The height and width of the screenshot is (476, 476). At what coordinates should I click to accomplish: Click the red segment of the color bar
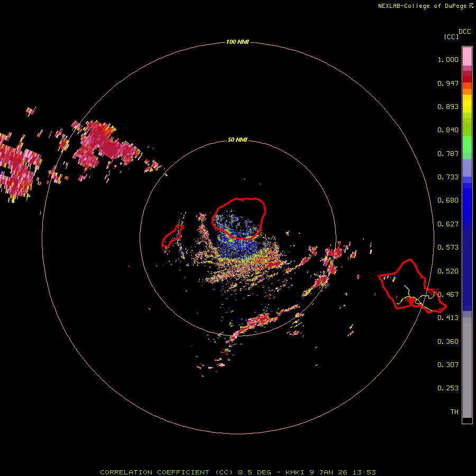(x=467, y=79)
